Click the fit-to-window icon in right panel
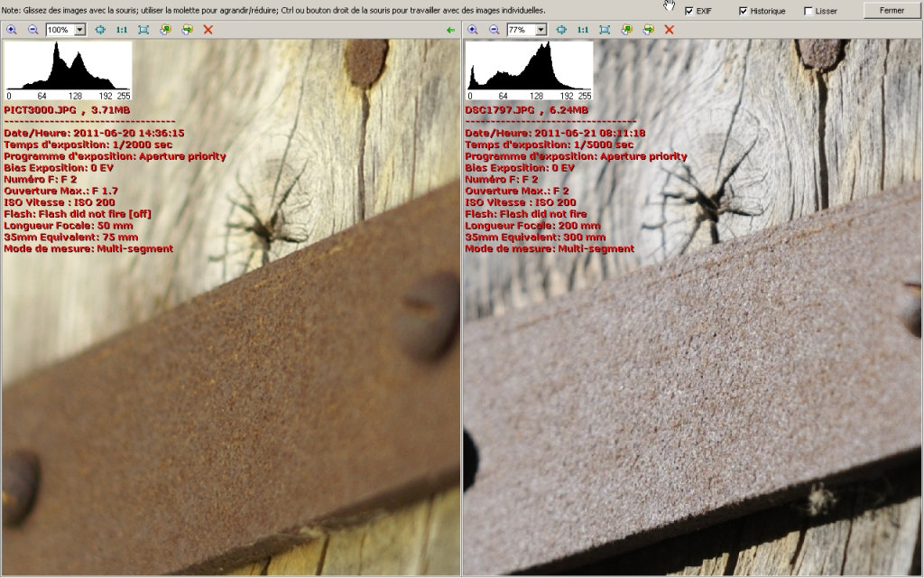Image resolution: width=924 pixels, height=578 pixels. coord(561,30)
